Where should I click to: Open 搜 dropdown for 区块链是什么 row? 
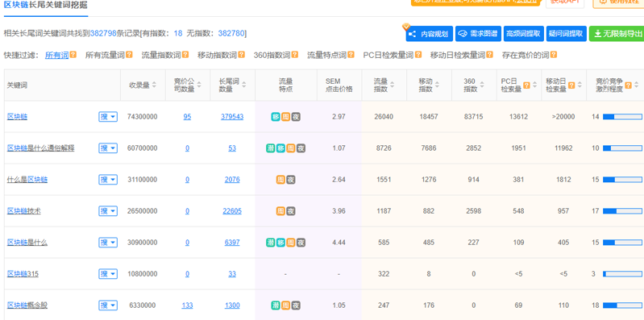click(108, 243)
